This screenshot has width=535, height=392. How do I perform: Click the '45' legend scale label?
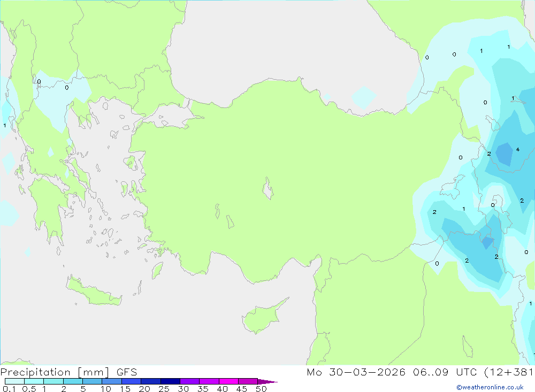(x=242, y=389)
